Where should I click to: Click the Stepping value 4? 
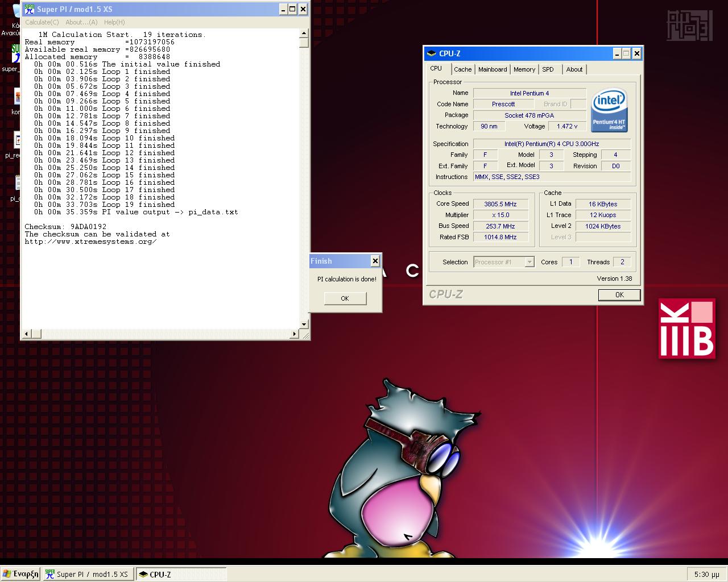pyautogui.click(x=615, y=155)
